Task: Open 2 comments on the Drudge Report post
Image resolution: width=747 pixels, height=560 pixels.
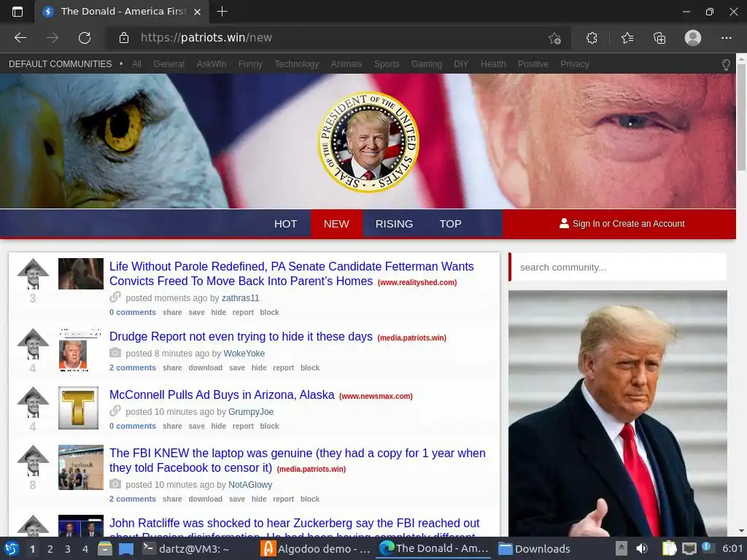Action: tap(133, 367)
